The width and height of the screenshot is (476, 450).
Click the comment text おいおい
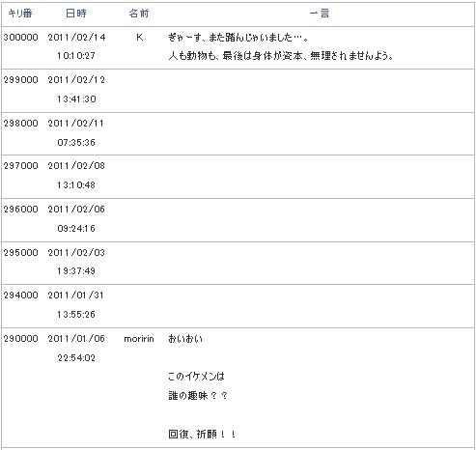(185, 339)
